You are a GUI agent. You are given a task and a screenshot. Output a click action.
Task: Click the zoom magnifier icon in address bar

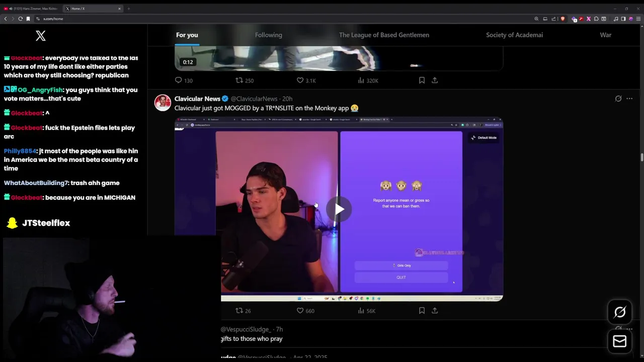point(536,19)
